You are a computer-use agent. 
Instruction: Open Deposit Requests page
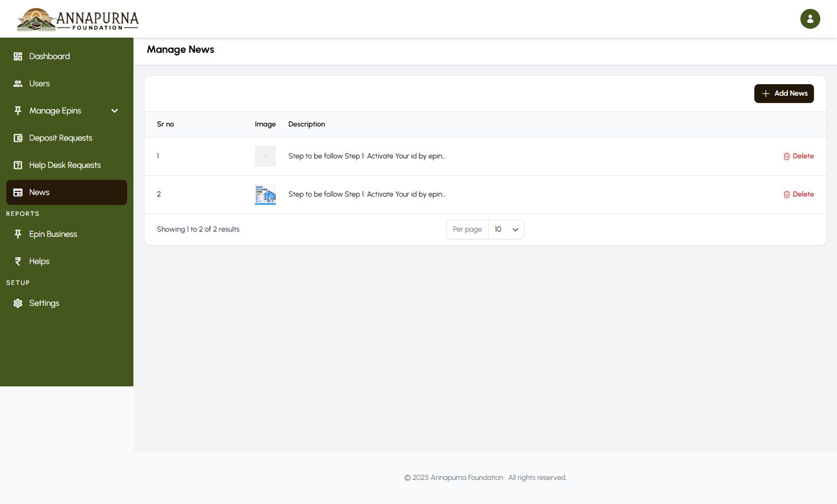[66, 138]
